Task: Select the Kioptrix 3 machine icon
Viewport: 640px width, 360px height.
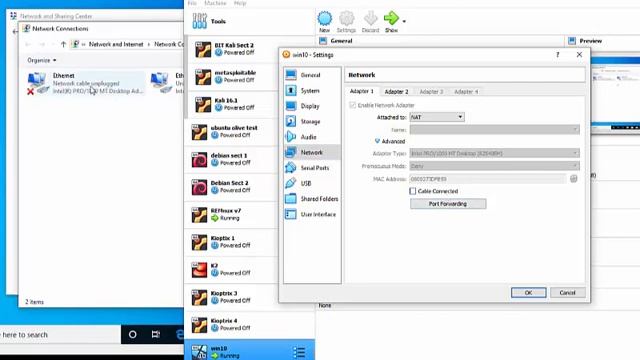Action: pos(199,297)
